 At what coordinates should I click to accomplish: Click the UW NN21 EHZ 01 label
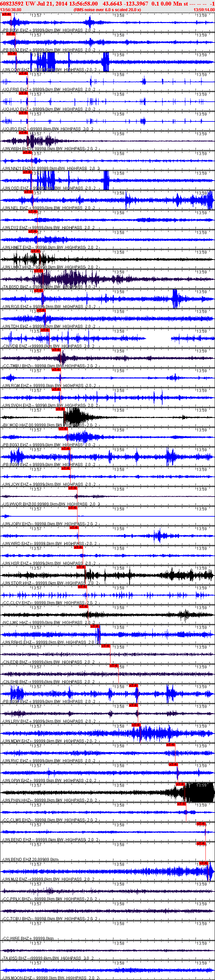point(51,168)
